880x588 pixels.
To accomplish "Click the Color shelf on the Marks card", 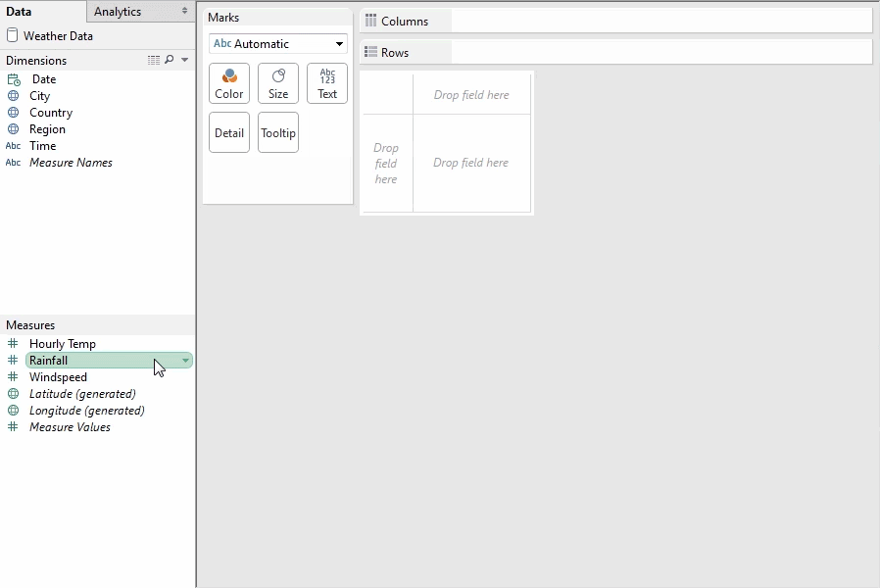I will tap(228, 83).
